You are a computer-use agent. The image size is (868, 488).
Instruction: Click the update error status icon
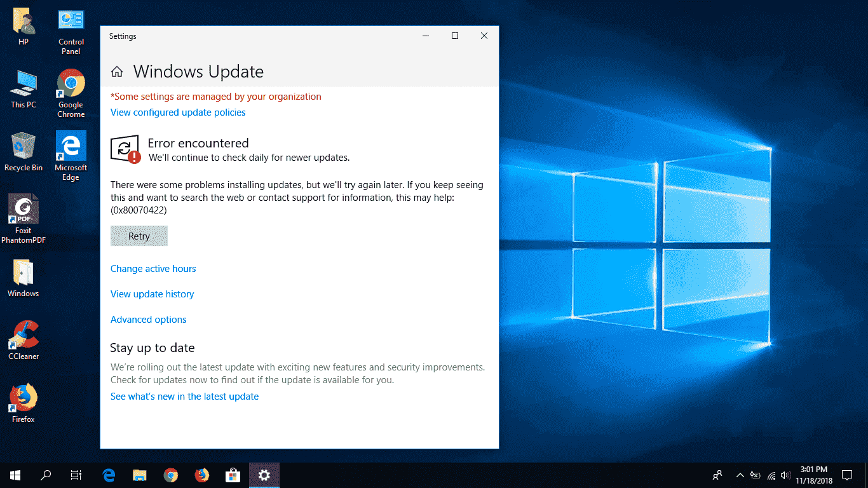[125, 149]
